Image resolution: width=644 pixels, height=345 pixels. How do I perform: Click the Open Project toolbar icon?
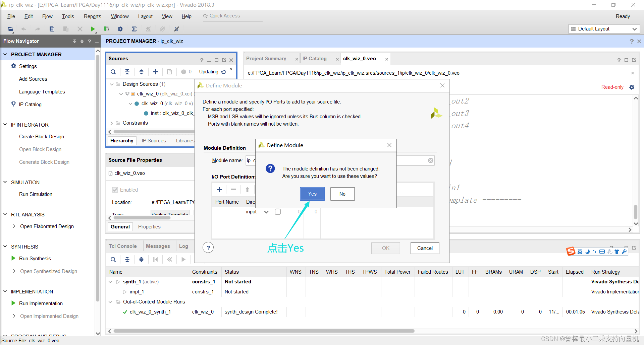[x=11, y=29]
